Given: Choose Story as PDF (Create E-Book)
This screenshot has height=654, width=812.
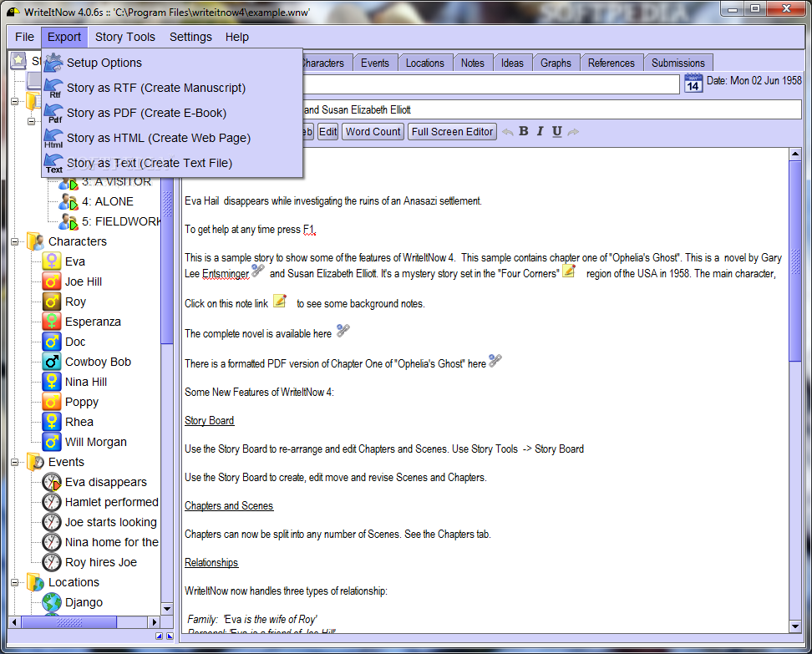Looking at the screenshot, I should click(x=171, y=113).
